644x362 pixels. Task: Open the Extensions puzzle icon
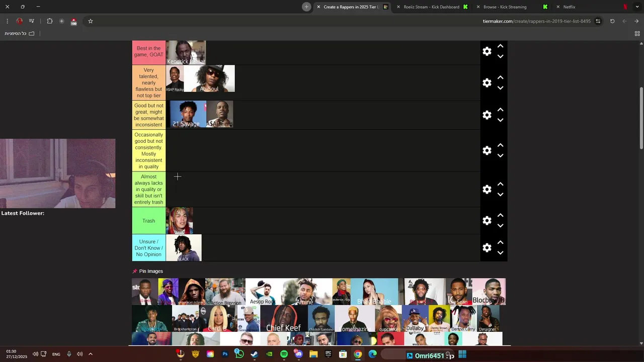click(50, 21)
